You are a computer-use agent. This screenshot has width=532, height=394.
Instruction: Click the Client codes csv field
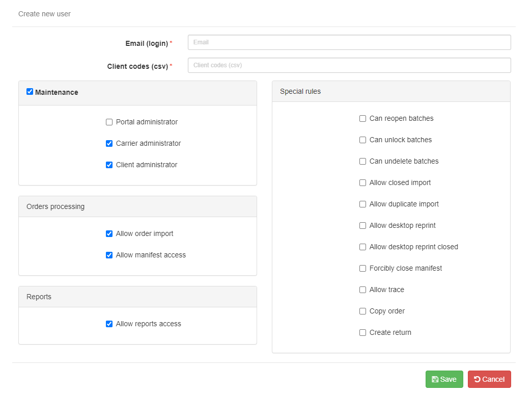349,65
